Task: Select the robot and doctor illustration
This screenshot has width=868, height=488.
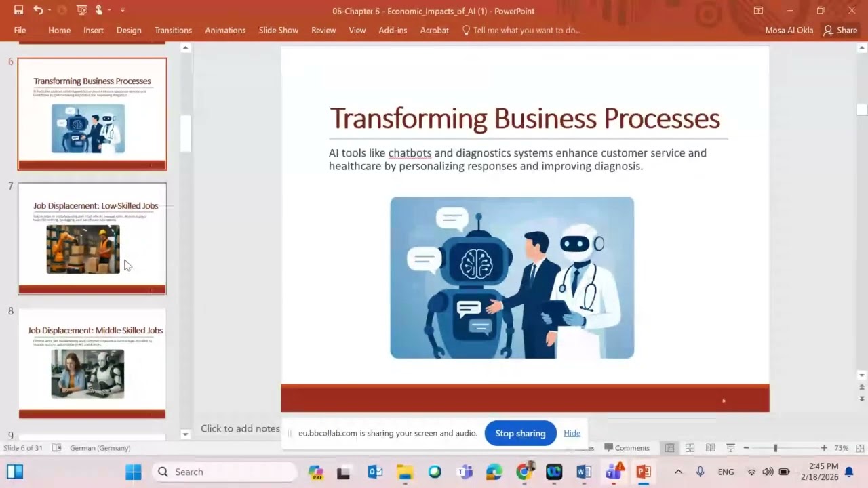Action: (x=512, y=277)
